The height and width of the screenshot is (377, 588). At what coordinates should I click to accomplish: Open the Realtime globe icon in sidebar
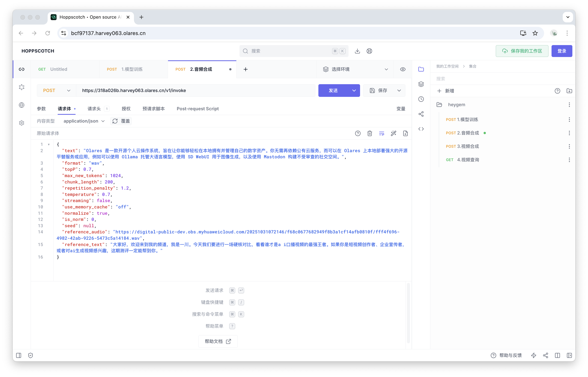click(x=22, y=105)
